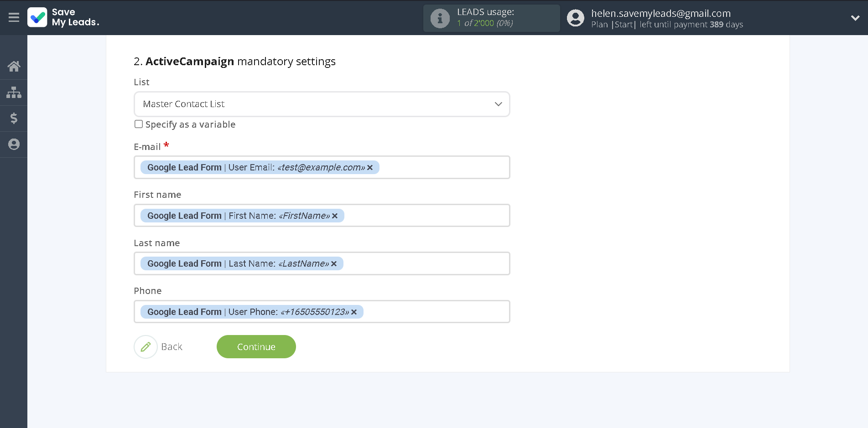Click the Continue button

[256, 347]
